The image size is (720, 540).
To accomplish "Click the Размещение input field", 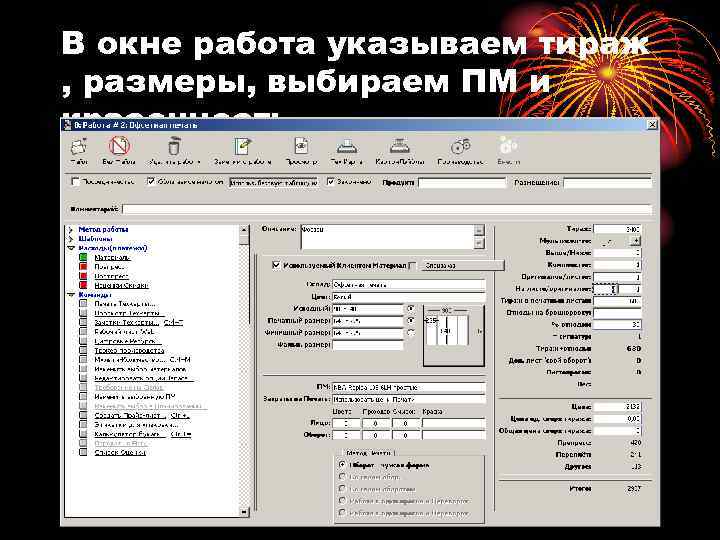I will [608, 183].
